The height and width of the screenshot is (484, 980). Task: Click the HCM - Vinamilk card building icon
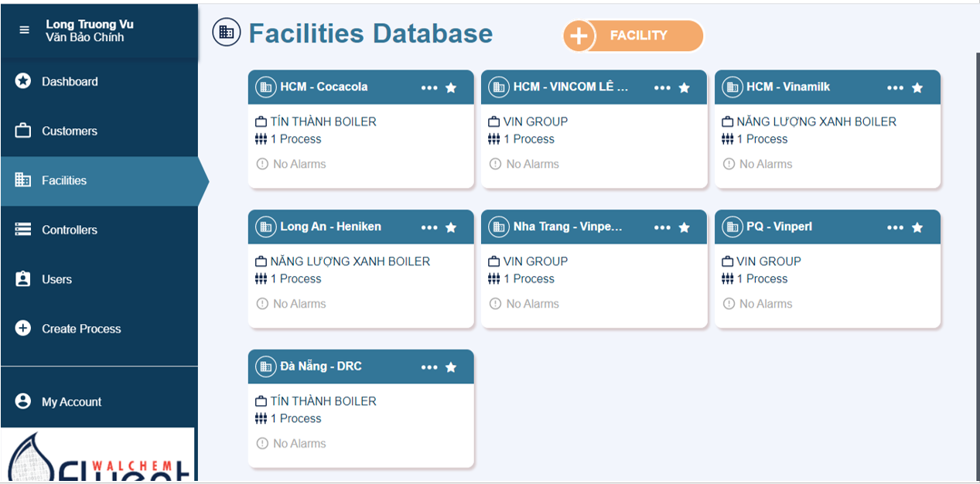click(732, 87)
